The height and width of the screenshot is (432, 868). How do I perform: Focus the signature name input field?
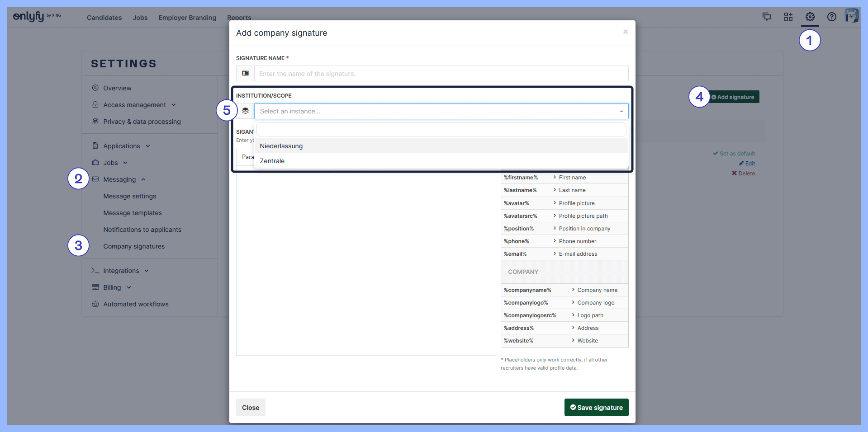441,74
